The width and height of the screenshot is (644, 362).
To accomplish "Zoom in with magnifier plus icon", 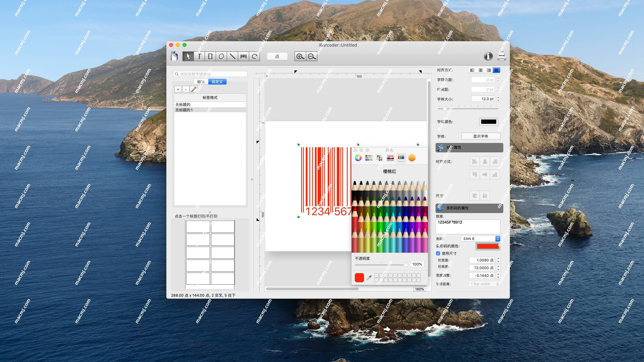I will point(300,56).
